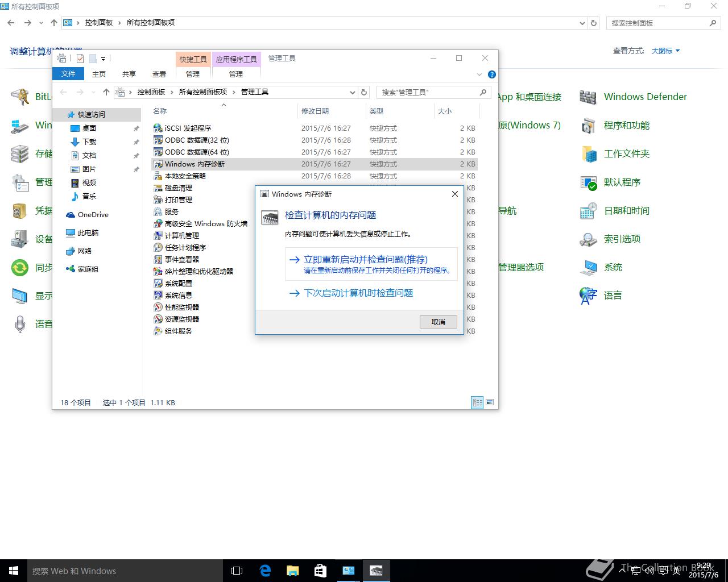The width and height of the screenshot is (728, 582).
Task: Open 索引选项 in Control Panel
Action: [610, 239]
